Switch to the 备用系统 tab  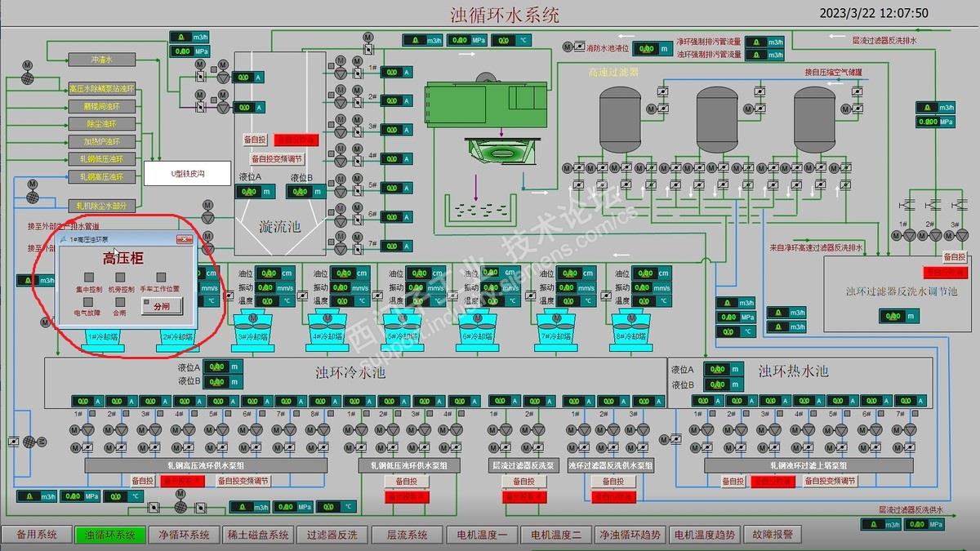[36, 535]
